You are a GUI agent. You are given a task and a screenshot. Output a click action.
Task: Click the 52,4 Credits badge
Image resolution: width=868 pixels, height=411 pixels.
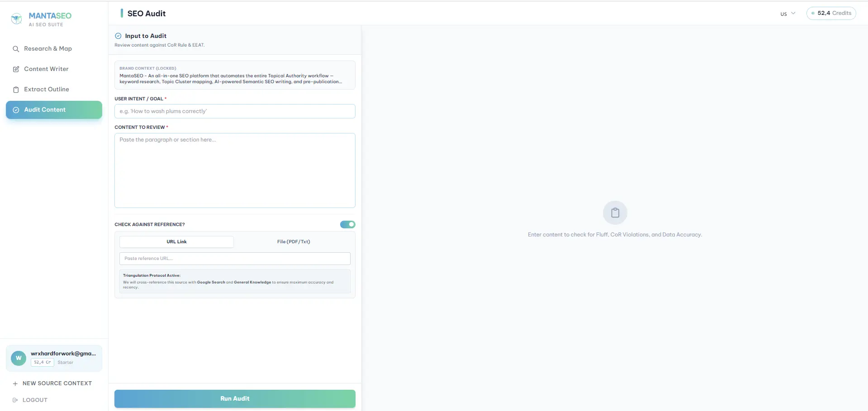click(x=831, y=13)
